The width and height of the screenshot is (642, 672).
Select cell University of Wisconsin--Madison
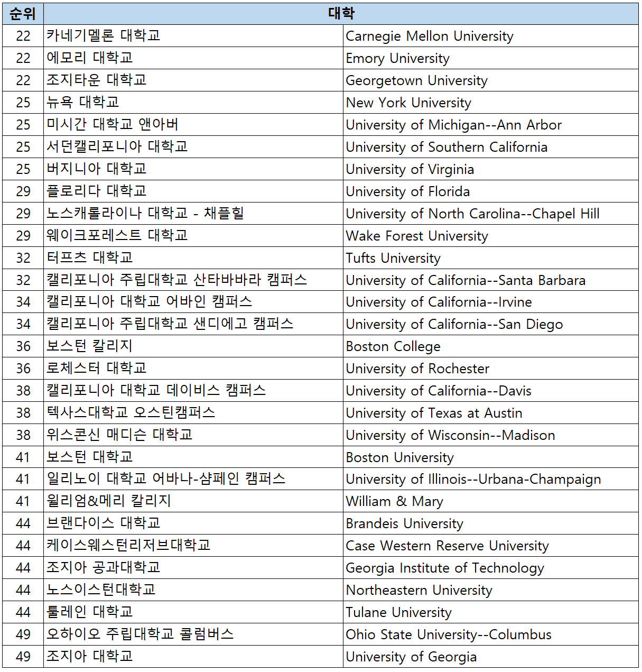[x=491, y=435]
